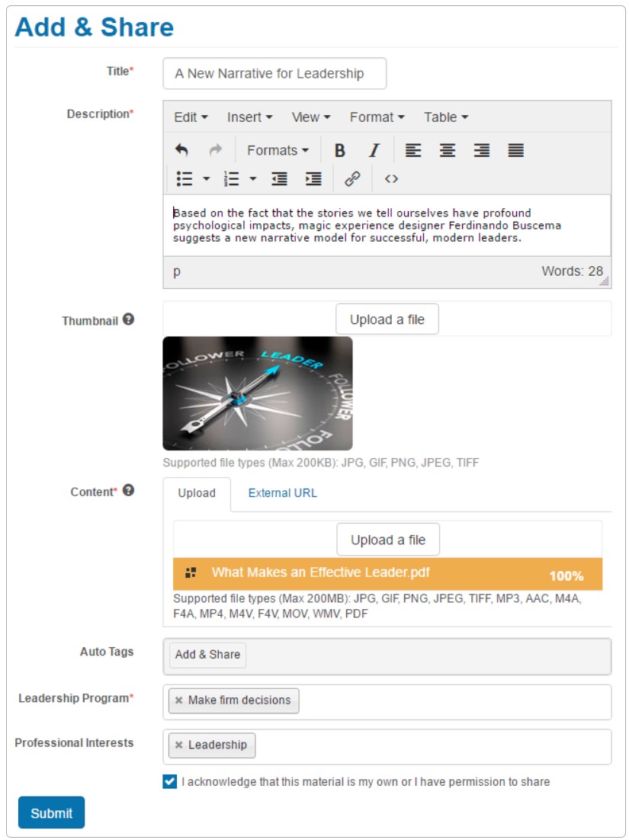Click the Title input field

pos(274,74)
